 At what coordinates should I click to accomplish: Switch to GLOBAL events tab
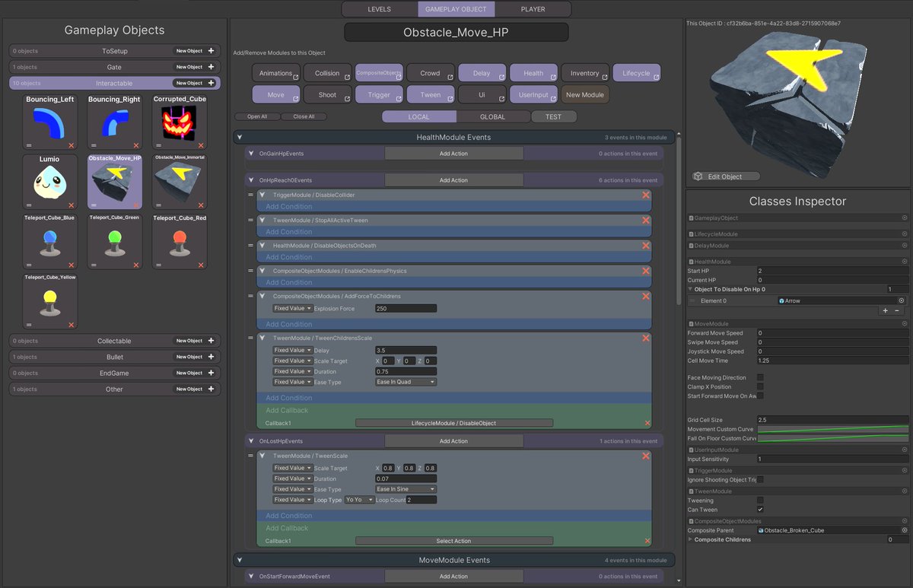[492, 116]
